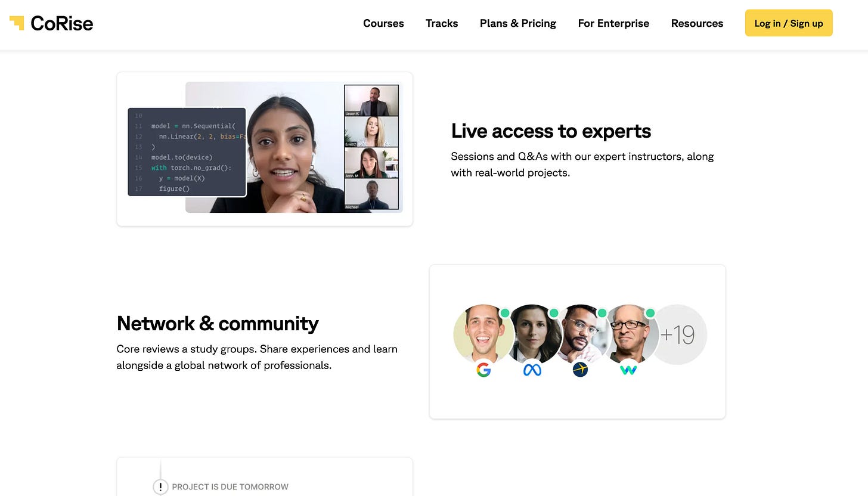This screenshot has height=496, width=868.
Task: Go to Plans & Pricing
Action: [x=518, y=23]
